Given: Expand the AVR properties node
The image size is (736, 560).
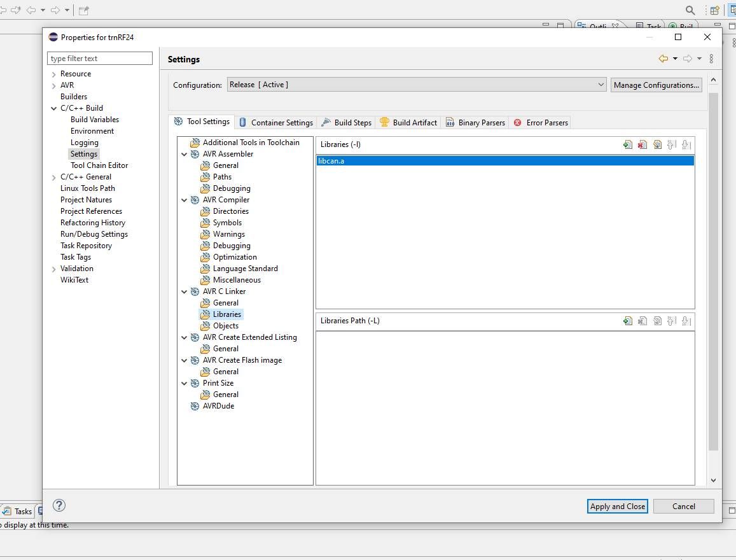Looking at the screenshot, I should [53, 85].
